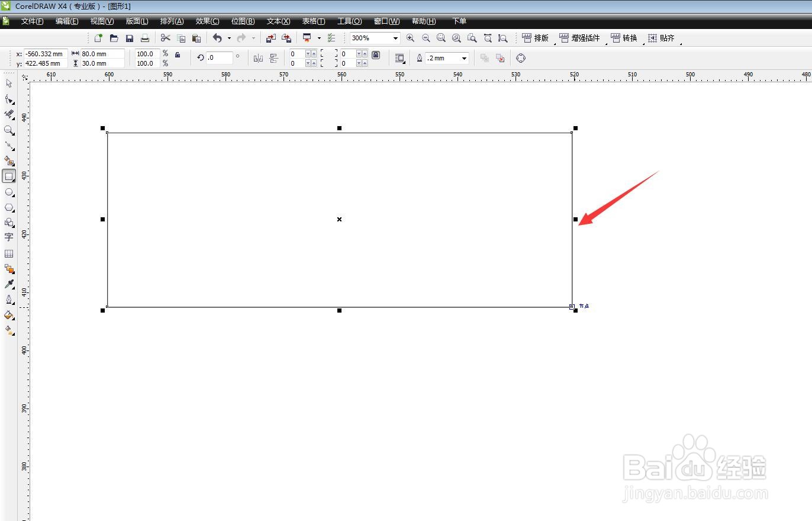Toggle round corners together lock
The width and height of the screenshot is (812, 521).
[376, 54]
